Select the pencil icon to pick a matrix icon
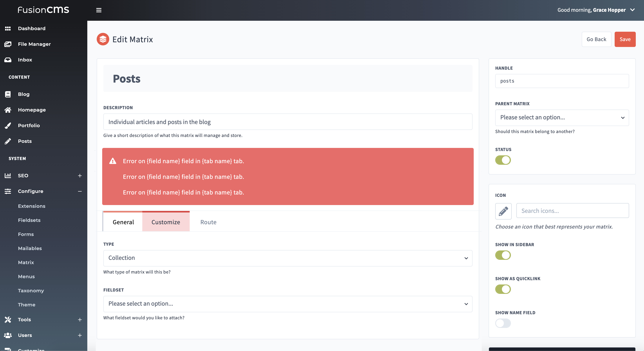The width and height of the screenshot is (644, 351). (503, 211)
